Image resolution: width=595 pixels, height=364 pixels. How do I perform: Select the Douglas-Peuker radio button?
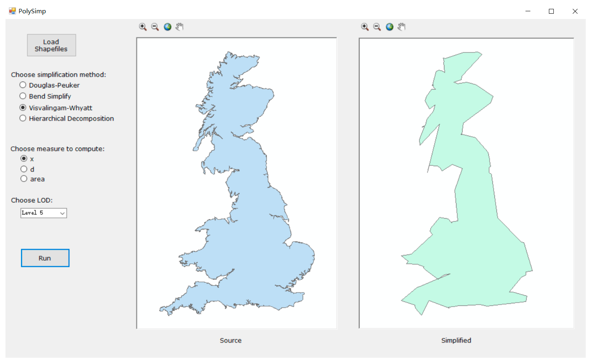[x=23, y=85]
